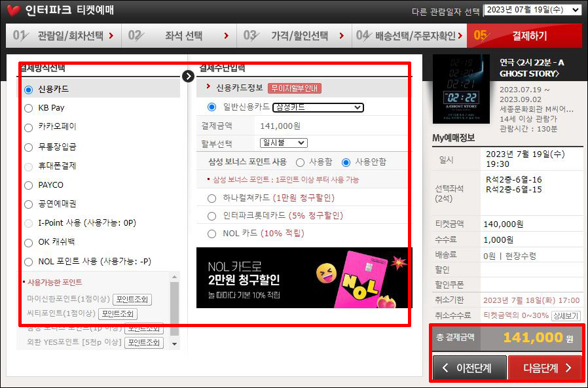This screenshot has width=588, height=388.
Task: Click 포인트조회 for 마이신한포인트
Action: (132, 300)
